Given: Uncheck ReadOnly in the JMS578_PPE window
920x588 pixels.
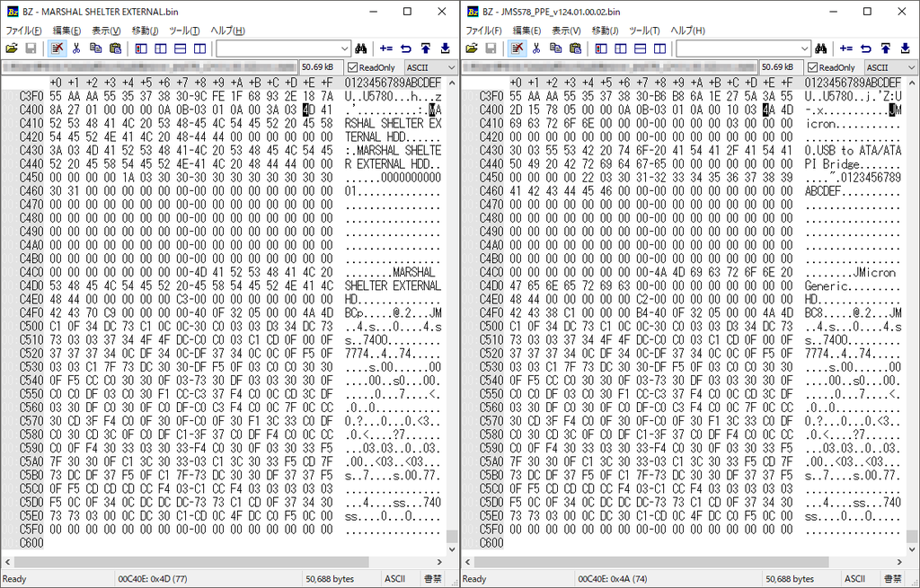Looking at the screenshot, I should (812, 67).
